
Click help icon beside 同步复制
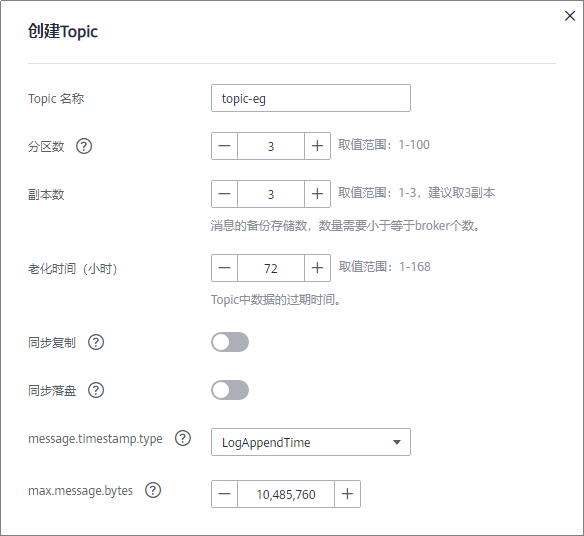[x=96, y=342]
